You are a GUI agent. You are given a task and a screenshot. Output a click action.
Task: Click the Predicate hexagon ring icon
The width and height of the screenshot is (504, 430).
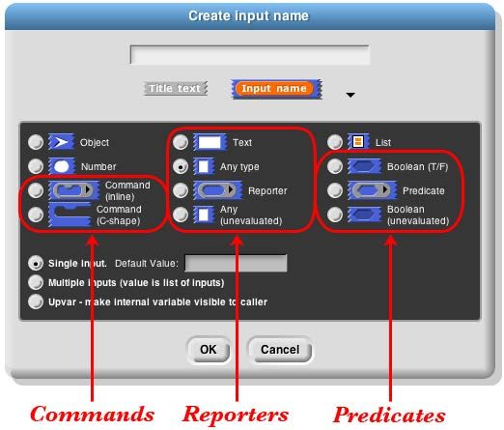(372, 190)
